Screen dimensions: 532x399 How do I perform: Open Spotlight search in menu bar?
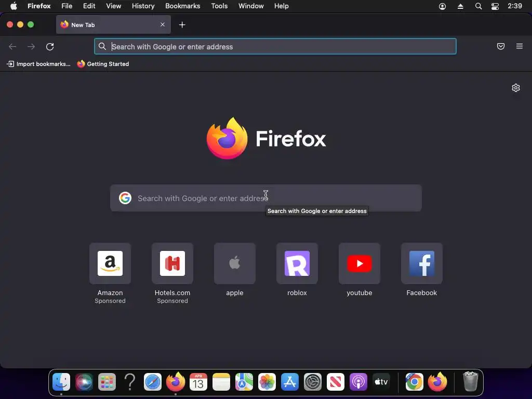[x=478, y=6]
